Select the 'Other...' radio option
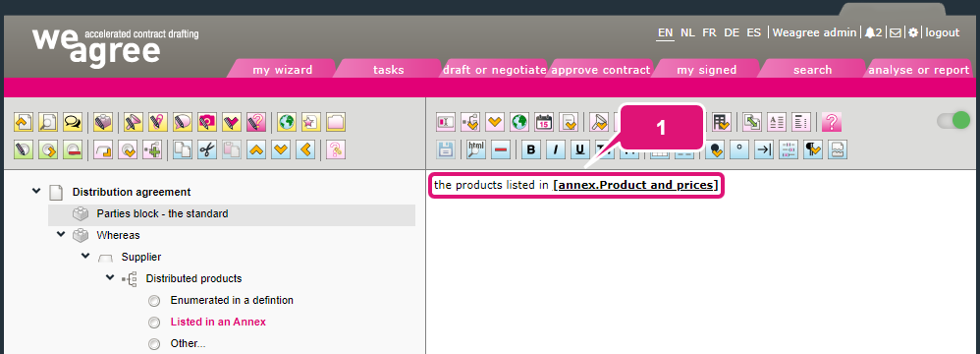 click(x=154, y=344)
